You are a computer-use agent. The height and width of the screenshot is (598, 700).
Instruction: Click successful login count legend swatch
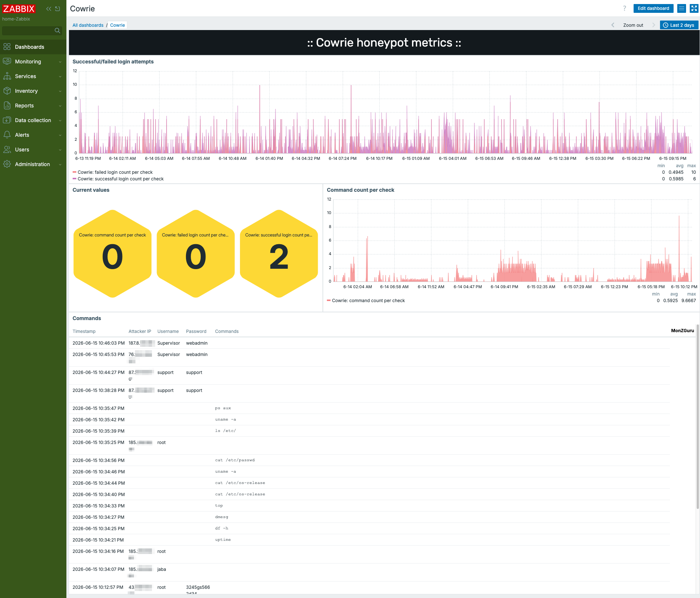coord(74,179)
